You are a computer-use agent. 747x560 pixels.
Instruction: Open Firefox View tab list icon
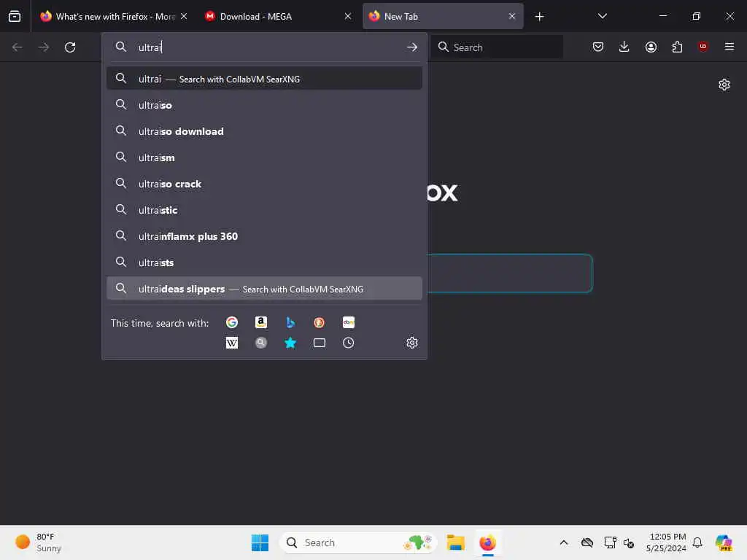click(x=15, y=16)
